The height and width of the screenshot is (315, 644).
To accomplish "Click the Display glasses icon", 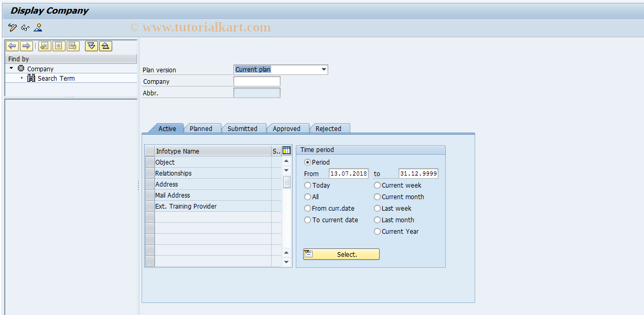I will (25, 28).
